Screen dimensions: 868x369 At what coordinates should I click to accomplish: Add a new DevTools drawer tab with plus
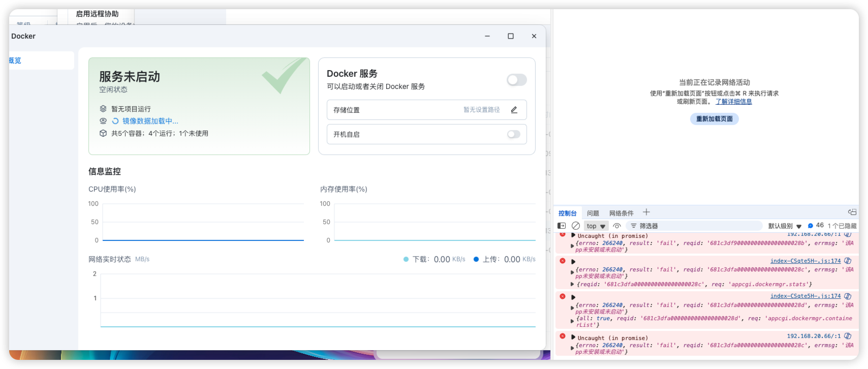[646, 212]
